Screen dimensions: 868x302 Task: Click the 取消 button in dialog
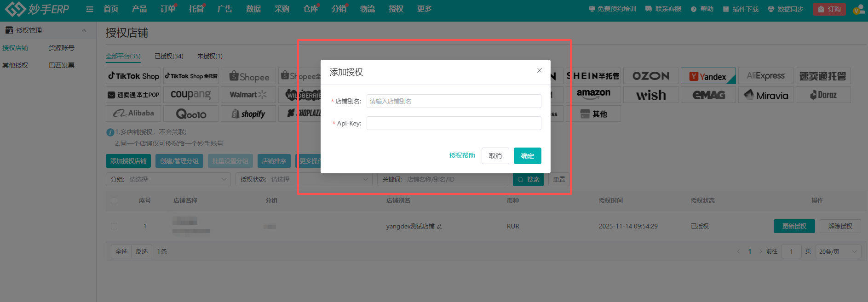click(495, 156)
